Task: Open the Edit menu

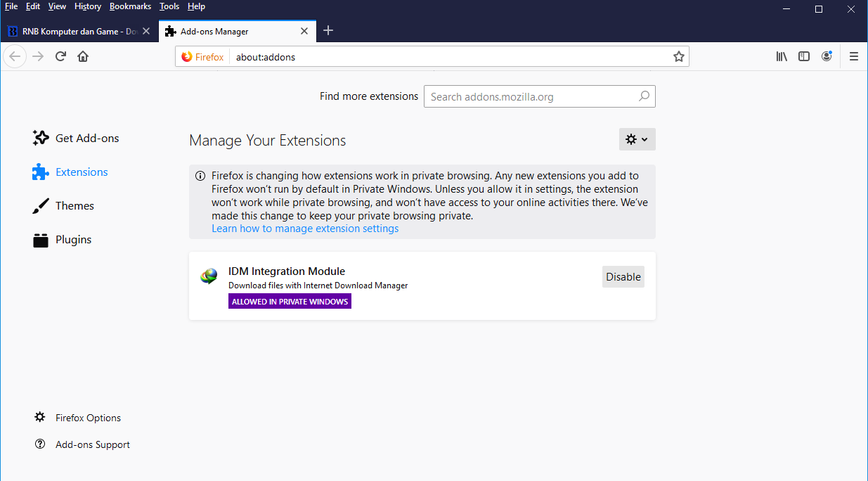Action: coord(33,6)
